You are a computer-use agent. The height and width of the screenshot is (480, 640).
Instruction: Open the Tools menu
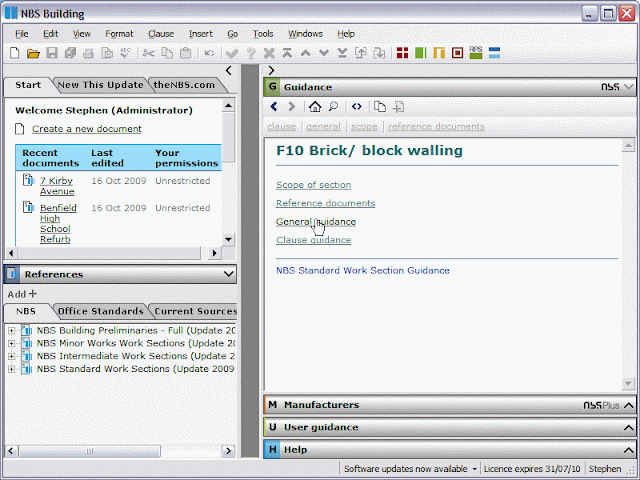pyautogui.click(x=263, y=34)
